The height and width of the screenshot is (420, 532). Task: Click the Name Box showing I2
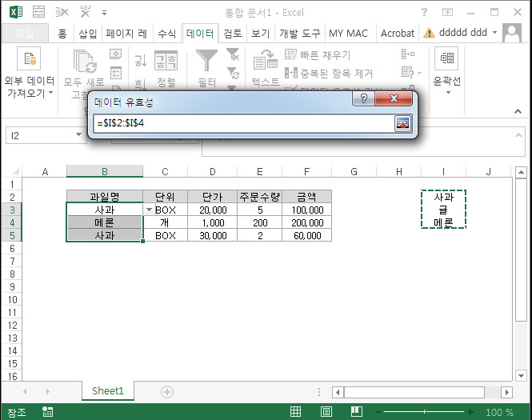coord(40,135)
